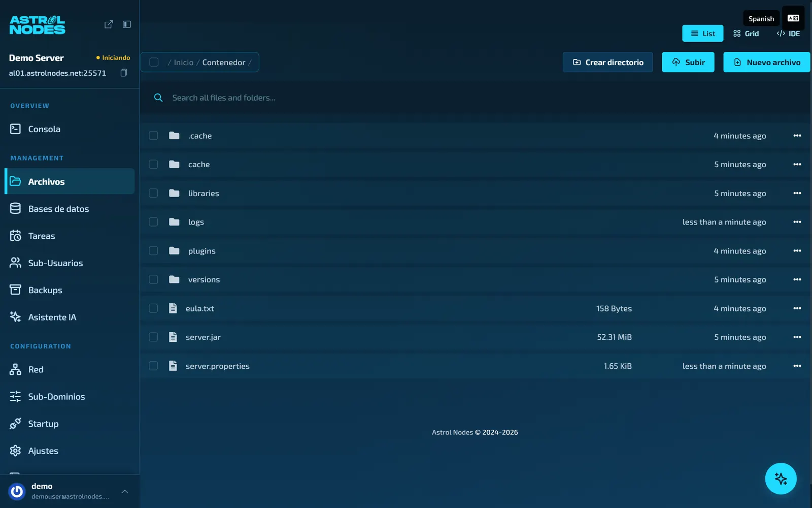812x508 pixels.
Task: Check the box for server.properties
Action: 153,366
